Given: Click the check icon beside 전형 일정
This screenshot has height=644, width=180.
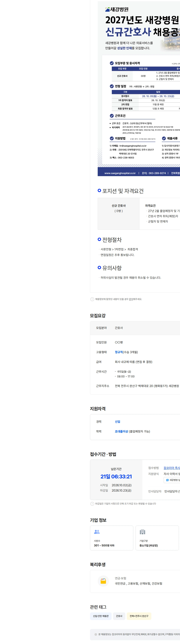Looking at the screenshot, I should [112, 86].
